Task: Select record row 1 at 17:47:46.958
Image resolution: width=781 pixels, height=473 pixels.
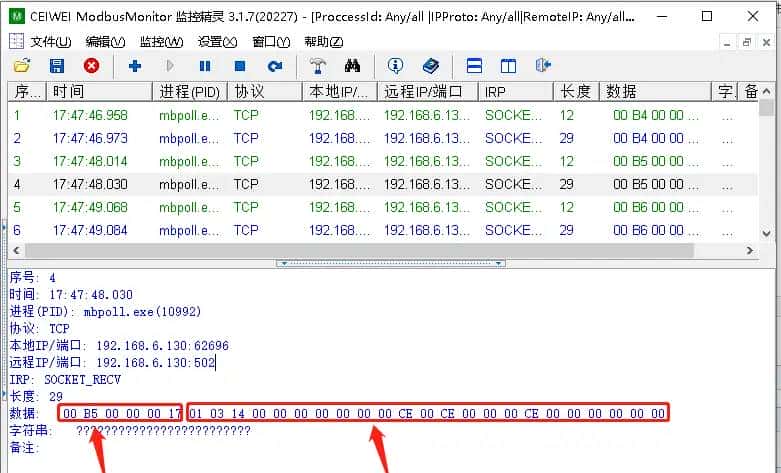Action: coord(383,116)
